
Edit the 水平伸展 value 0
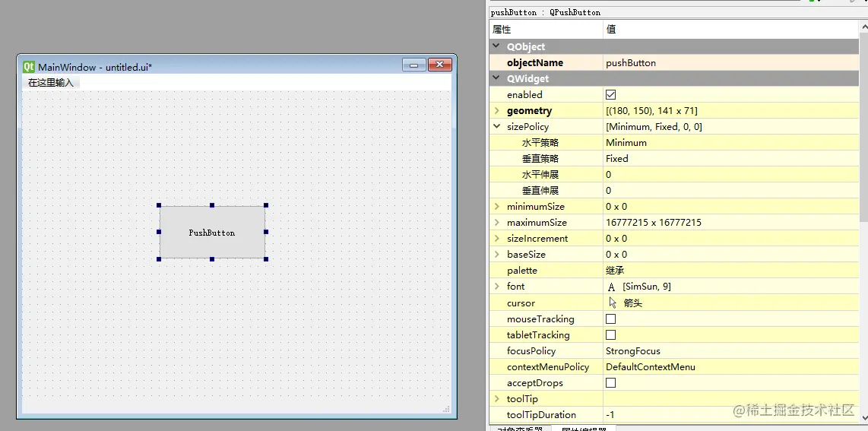[x=732, y=175]
